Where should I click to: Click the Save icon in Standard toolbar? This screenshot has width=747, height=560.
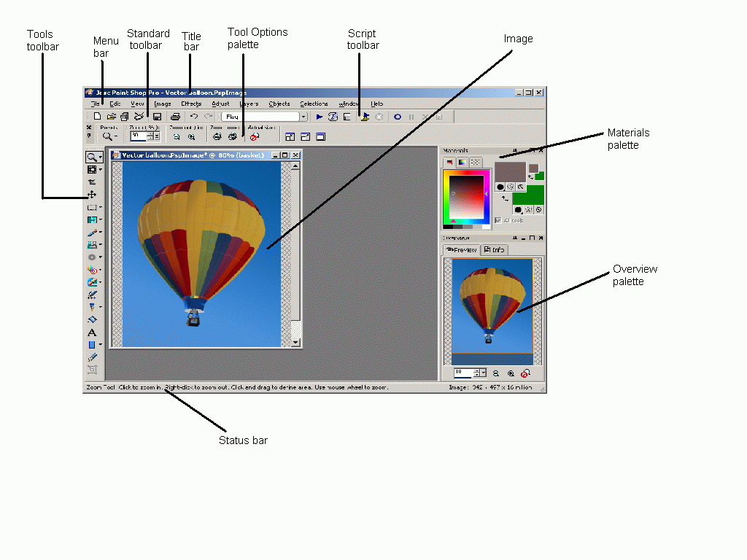click(x=157, y=117)
